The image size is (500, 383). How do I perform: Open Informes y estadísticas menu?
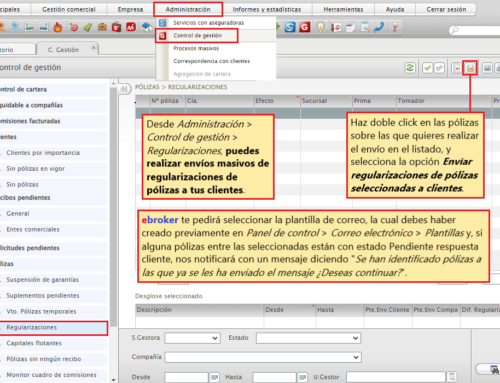[267, 9]
